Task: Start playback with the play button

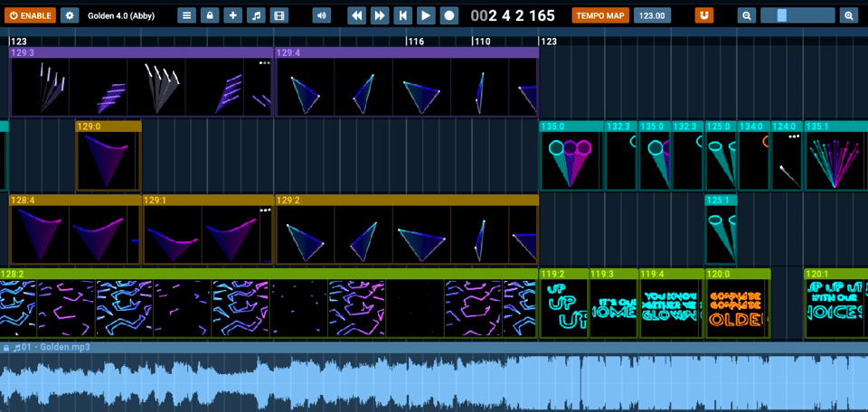Action: [426, 15]
